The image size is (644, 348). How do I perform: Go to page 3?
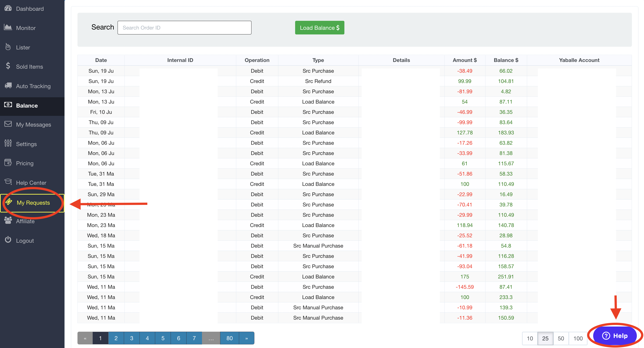tap(131, 338)
